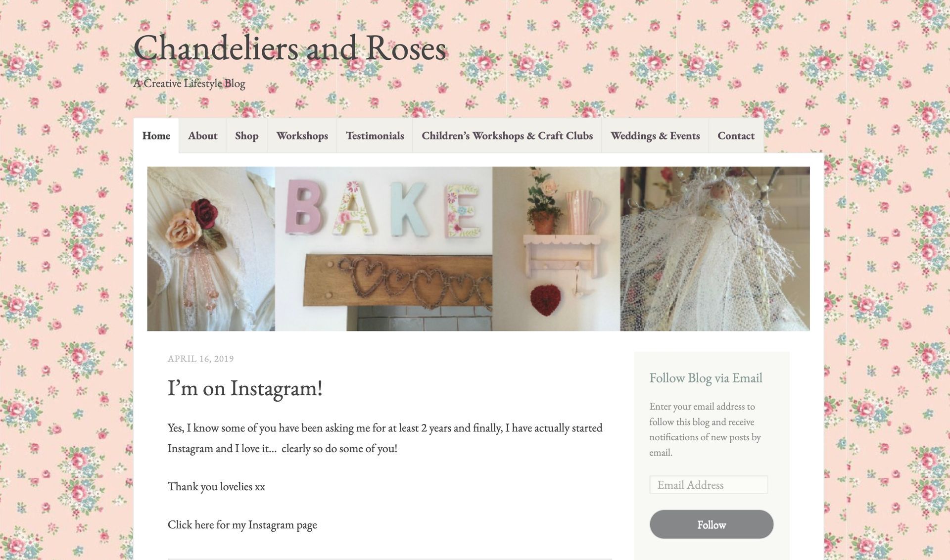Click the 'A Creative Lifestyle Blog' tagline

point(189,83)
